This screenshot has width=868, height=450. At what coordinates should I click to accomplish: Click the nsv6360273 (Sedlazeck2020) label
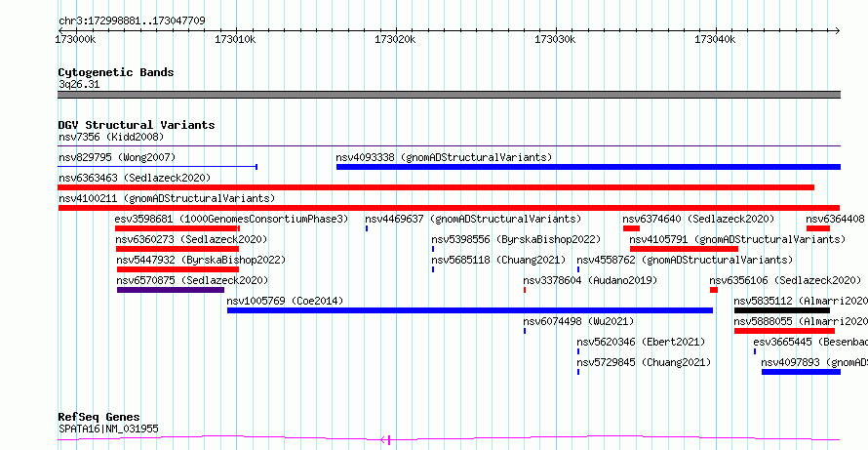click(191, 239)
